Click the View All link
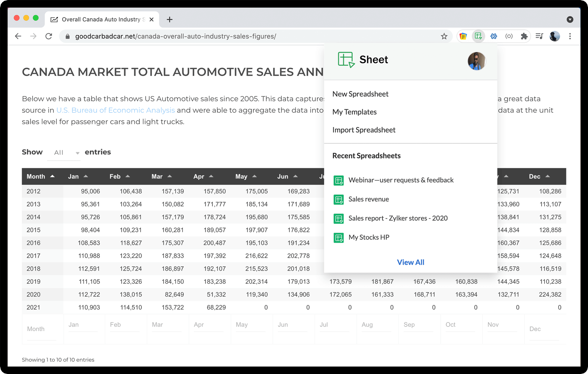This screenshot has width=588, height=374. pyautogui.click(x=410, y=262)
